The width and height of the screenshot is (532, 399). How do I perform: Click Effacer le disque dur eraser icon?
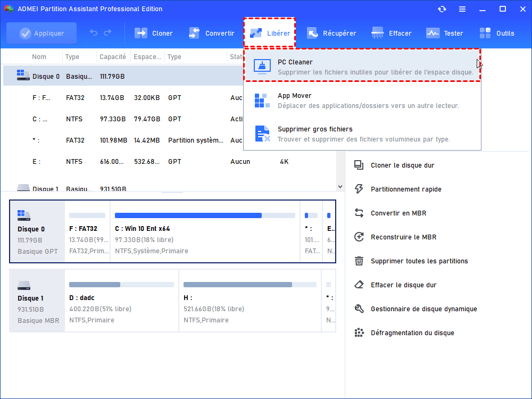359,285
